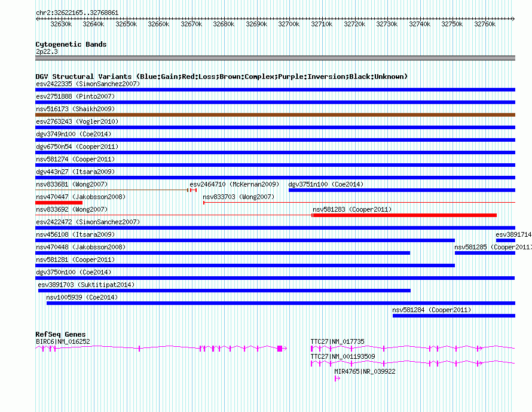532x412 pixels.
Task: Click the red nsv470447 loss bar
Action: click(x=59, y=203)
